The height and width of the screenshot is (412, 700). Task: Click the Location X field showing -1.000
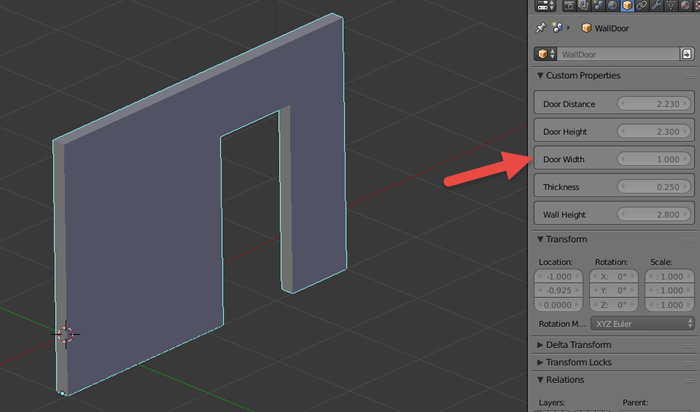tap(558, 276)
